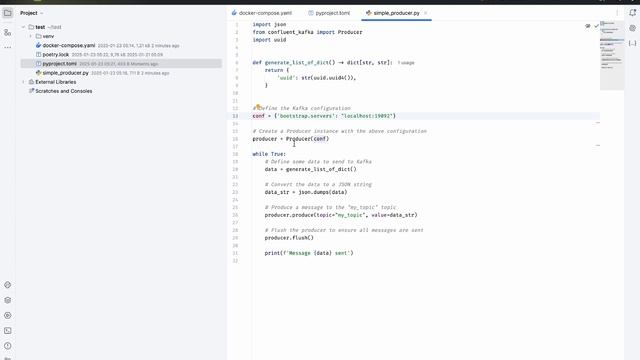
Task: Click the code minimap on the right
Action: pyautogui.click(x=611, y=55)
